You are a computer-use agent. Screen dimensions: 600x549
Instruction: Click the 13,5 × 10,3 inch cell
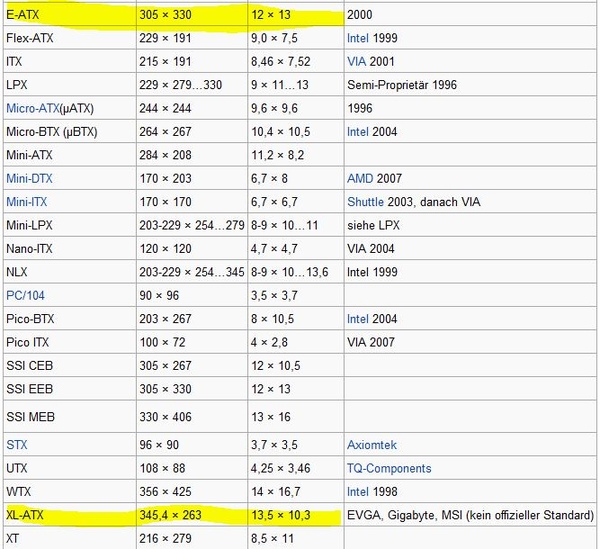(x=296, y=515)
